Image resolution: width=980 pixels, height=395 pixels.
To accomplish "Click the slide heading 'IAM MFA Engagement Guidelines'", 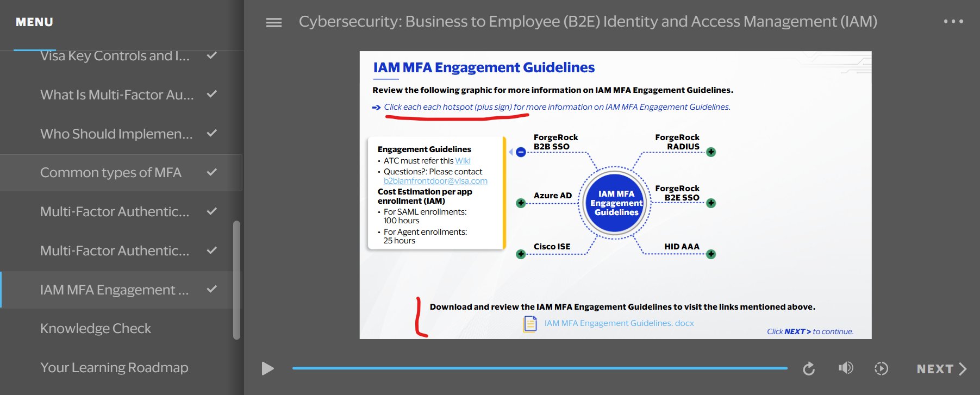I will coord(484,67).
